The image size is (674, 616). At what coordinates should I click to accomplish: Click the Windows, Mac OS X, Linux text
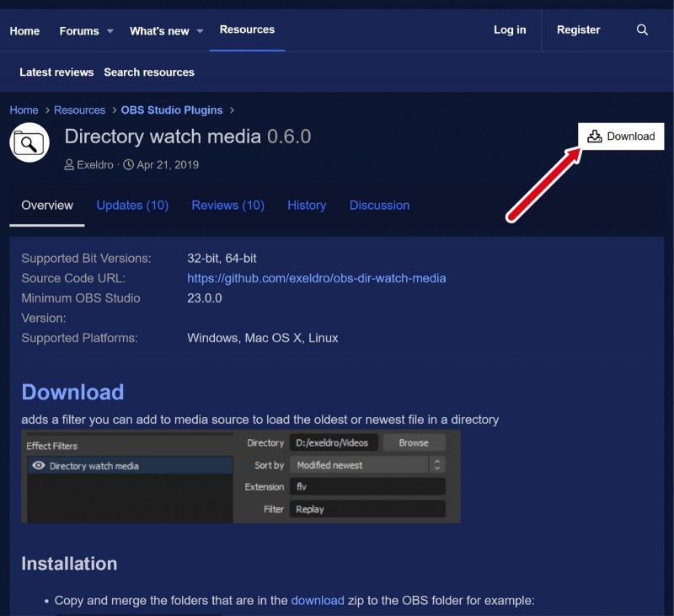[263, 338]
